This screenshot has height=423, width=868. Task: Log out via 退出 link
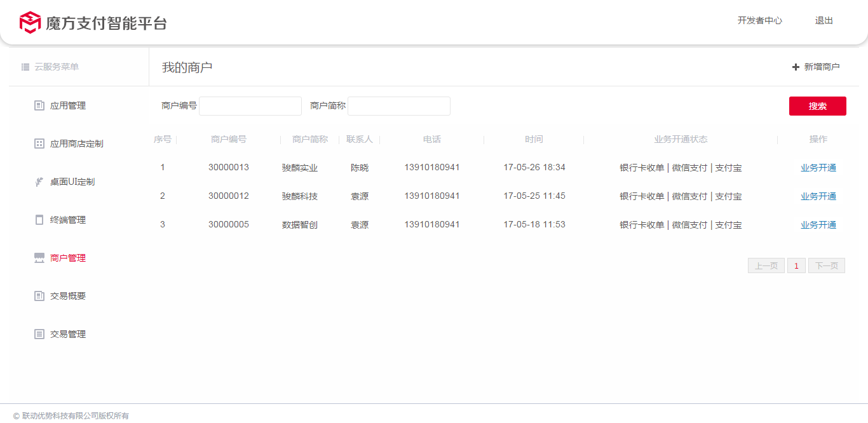824,20
